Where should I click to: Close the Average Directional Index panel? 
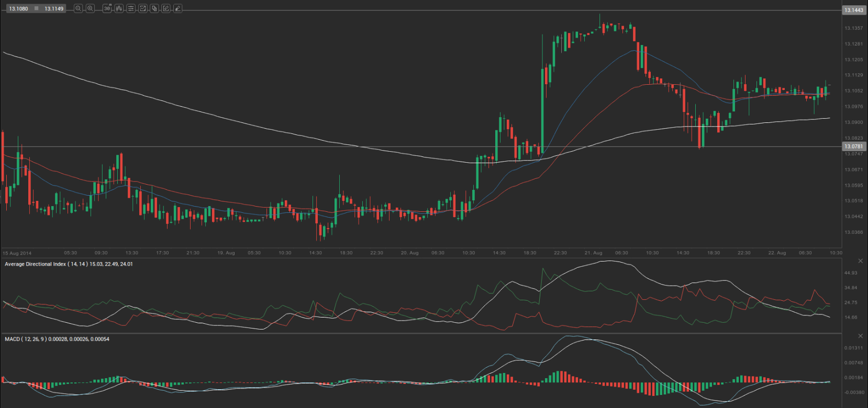(x=860, y=261)
